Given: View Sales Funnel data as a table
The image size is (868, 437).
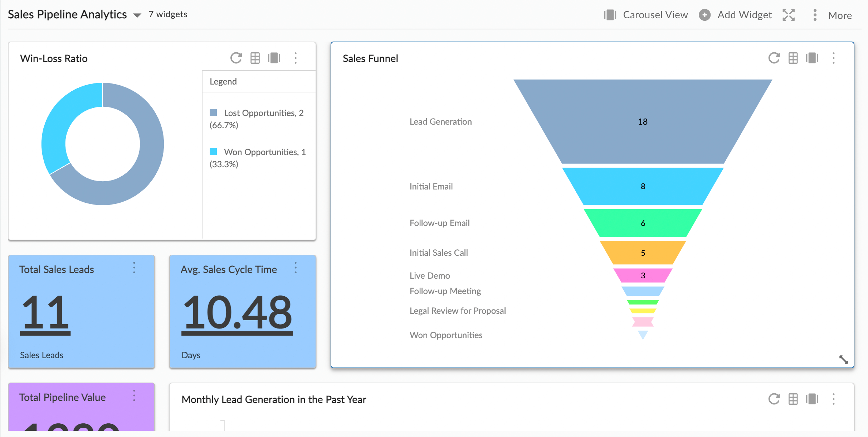Looking at the screenshot, I should pos(793,58).
